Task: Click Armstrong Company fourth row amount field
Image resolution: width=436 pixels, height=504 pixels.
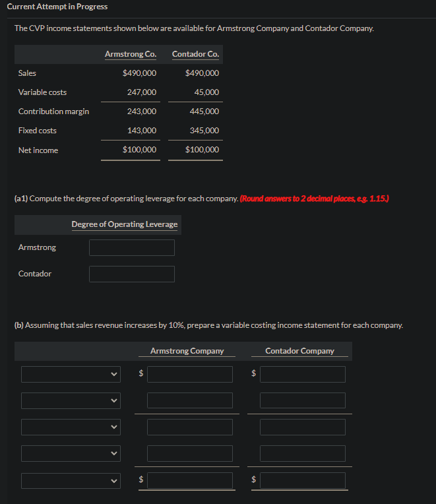Action: click(190, 453)
